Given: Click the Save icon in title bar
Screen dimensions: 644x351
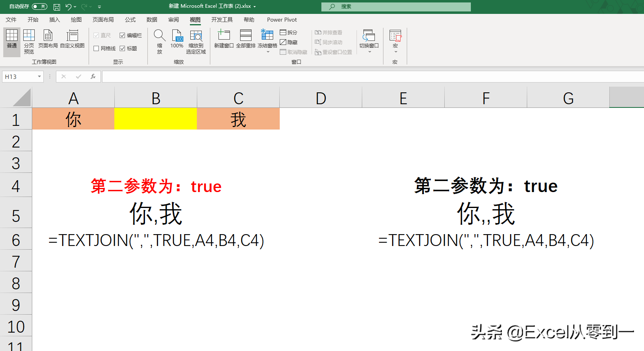Looking at the screenshot, I should pos(57,7).
